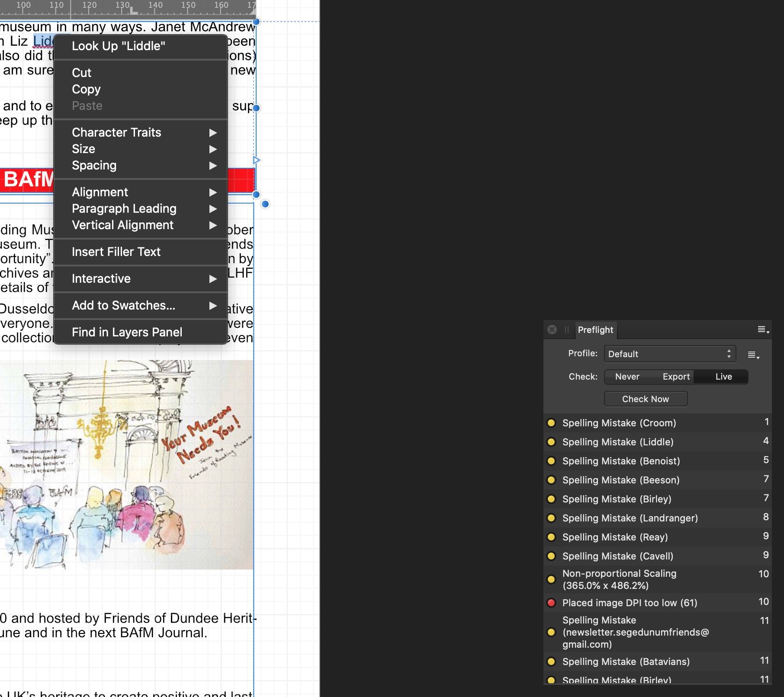
Task: Set Check mode to Export
Action: pos(676,377)
